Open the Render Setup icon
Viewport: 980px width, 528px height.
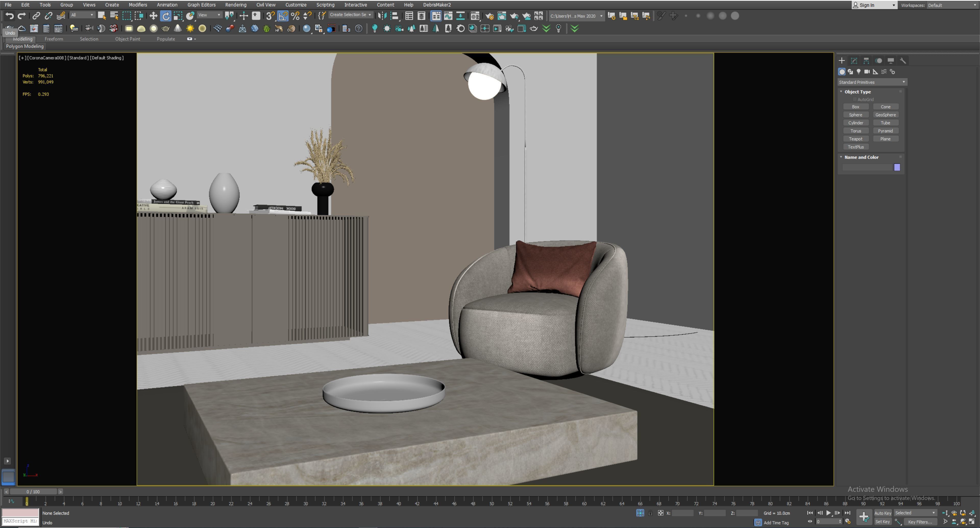(x=490, y=16)
